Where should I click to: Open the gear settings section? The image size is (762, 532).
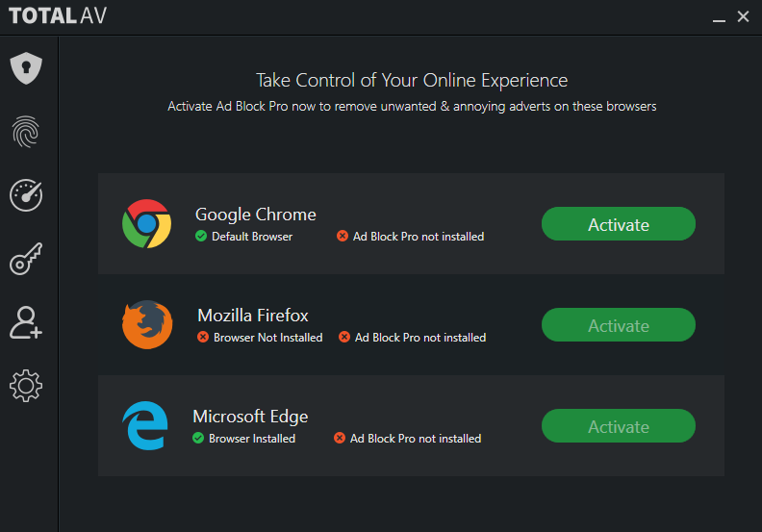(26, 386)
